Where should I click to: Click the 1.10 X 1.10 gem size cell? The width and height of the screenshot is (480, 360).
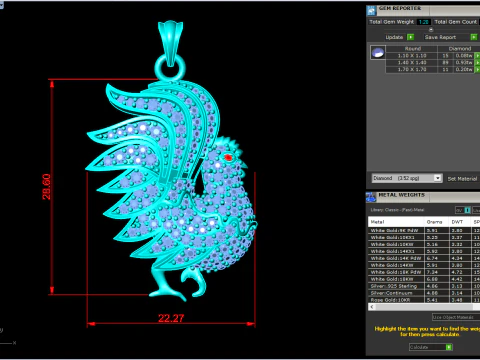click(412, 56)
